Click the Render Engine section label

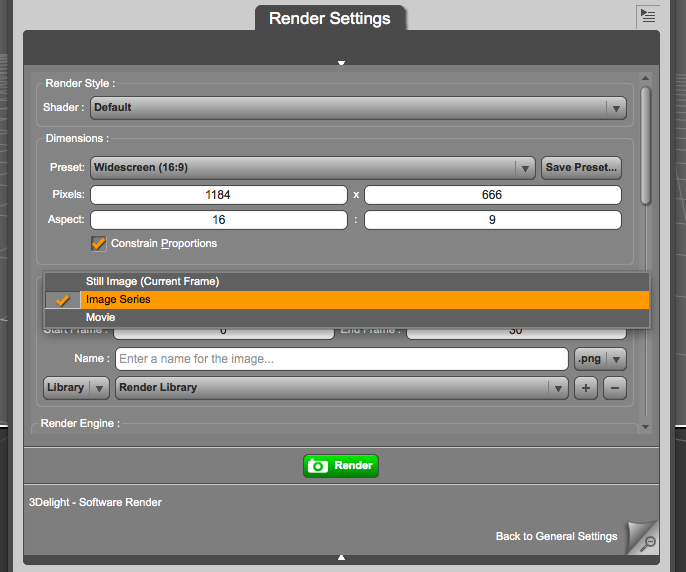pos(80,424)
